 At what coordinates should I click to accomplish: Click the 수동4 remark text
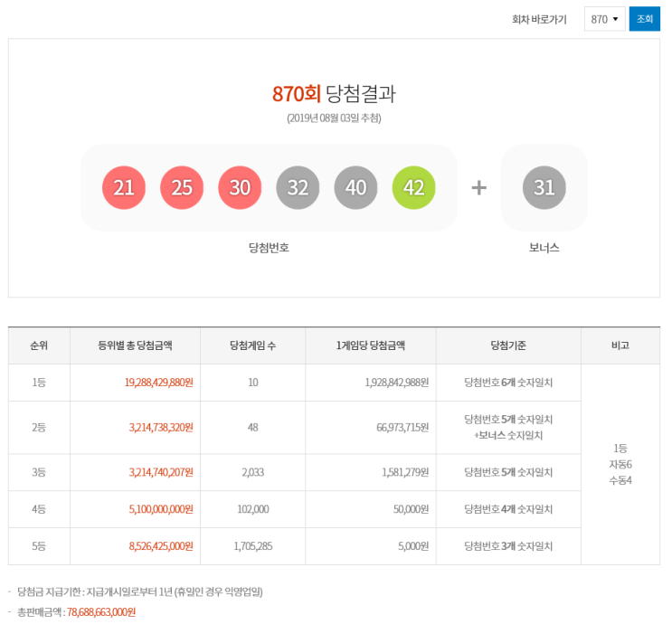pos(620,480)
